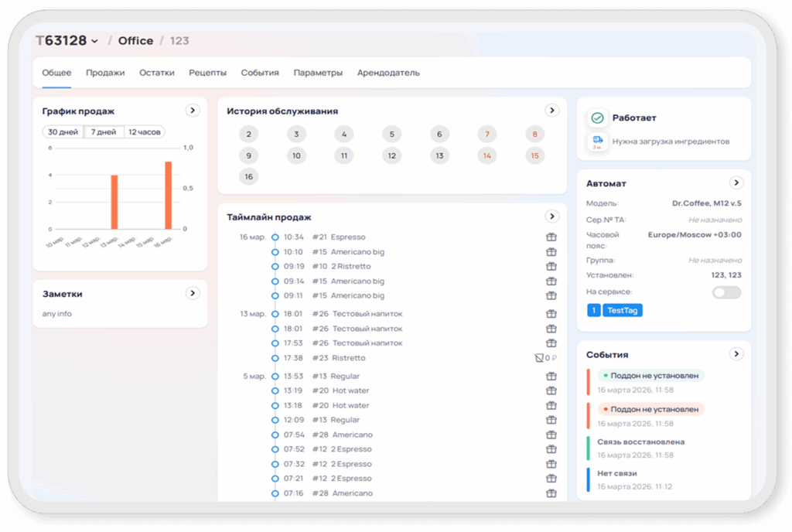792x532 pixels.
Task: Click the TestTag tag button
Action: 622,310
